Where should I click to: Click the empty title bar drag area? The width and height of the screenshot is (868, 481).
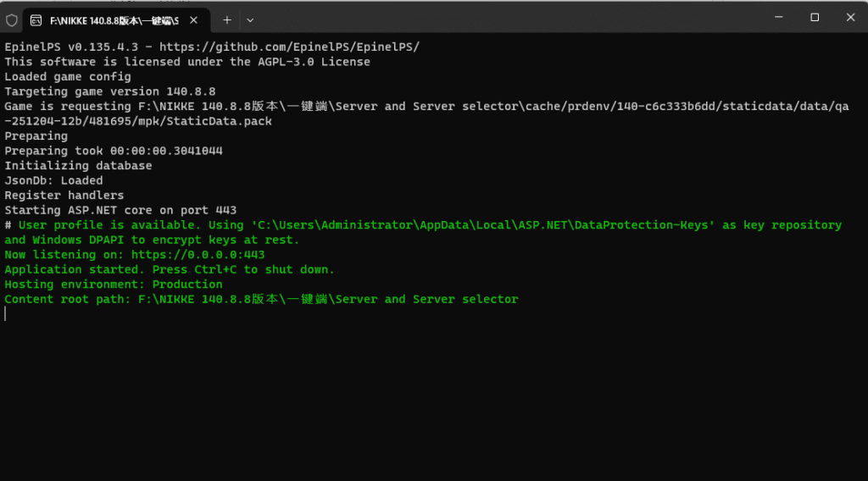click(x=509, y=17)
